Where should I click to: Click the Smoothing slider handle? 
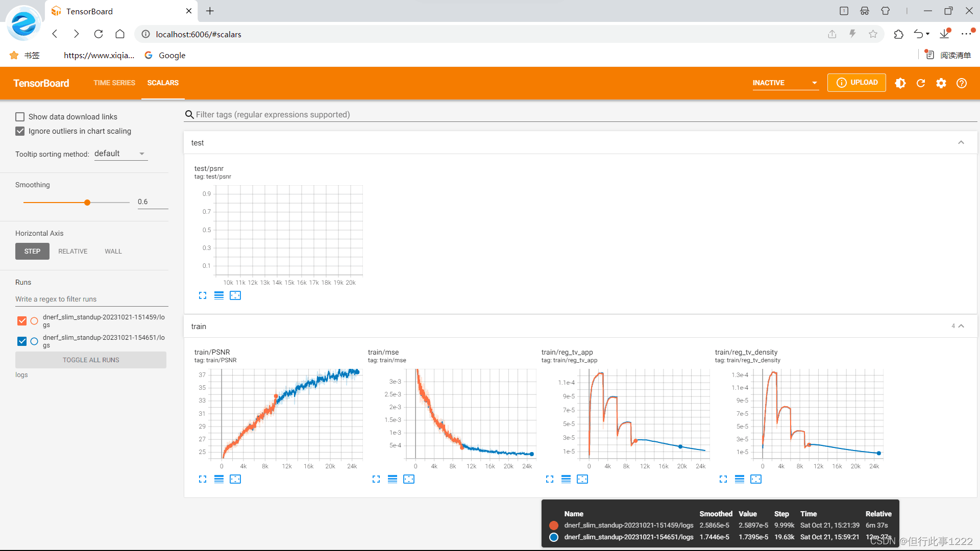click(x=87, y=203)
